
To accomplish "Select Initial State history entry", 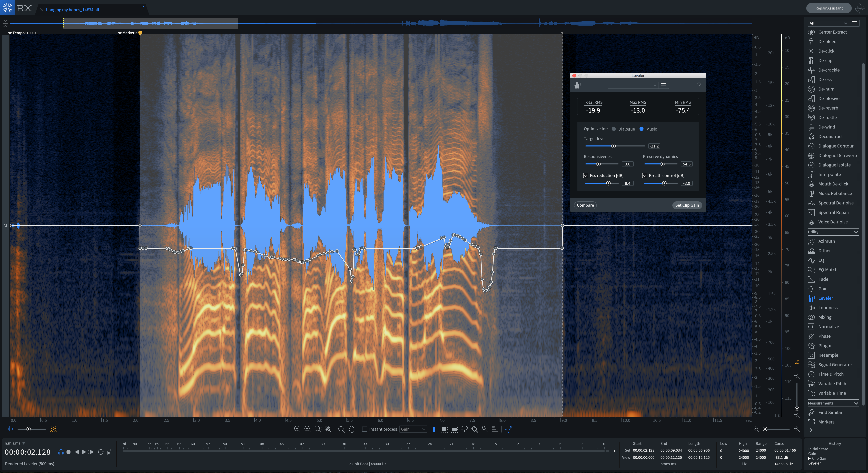I will coord(818,449).
